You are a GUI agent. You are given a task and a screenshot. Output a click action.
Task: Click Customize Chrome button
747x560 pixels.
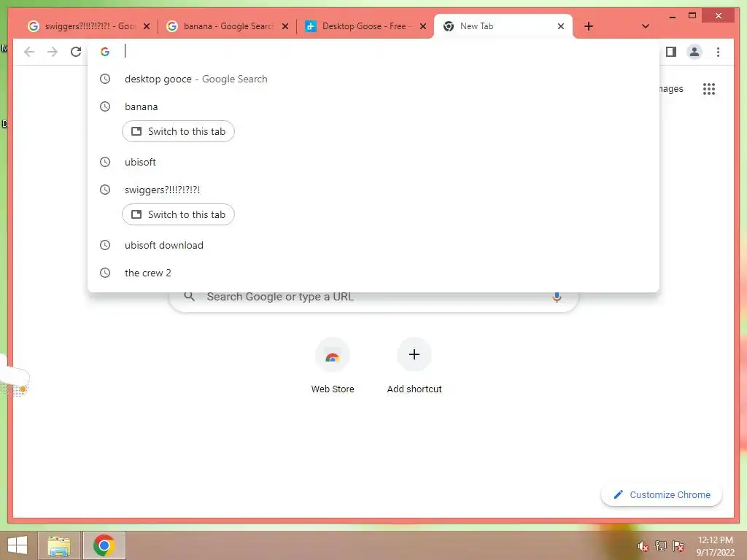[662, 495]
